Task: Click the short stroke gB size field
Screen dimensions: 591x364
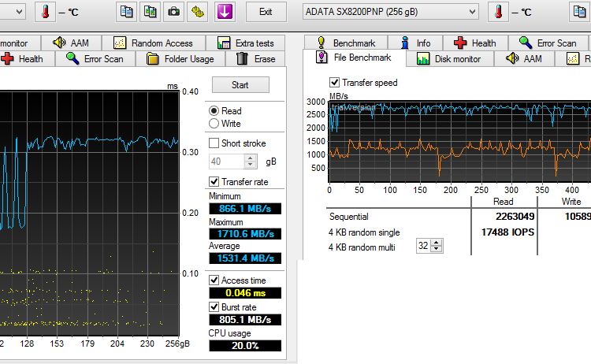Action: (227, 162)
